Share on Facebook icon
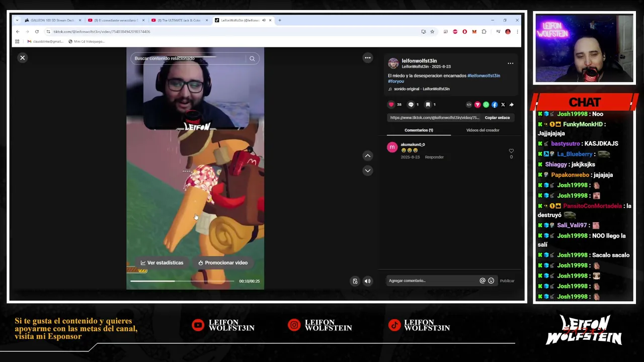This screenshot has width=644, height=362. [x=495, y=105]
